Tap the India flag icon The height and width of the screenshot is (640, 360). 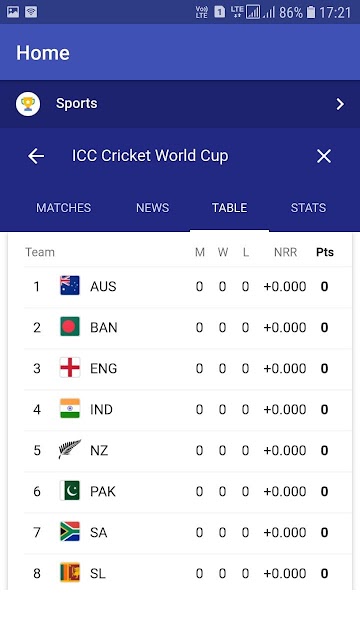[70, 409]
